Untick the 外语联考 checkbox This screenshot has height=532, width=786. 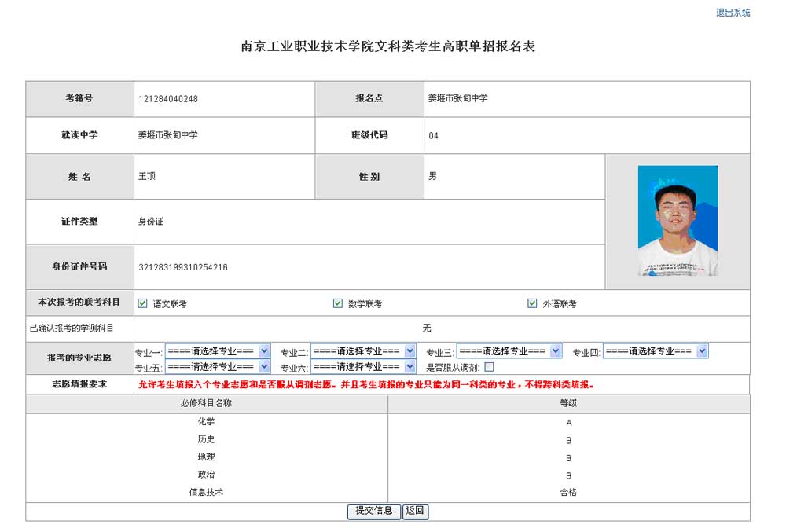tap(532, 303)
